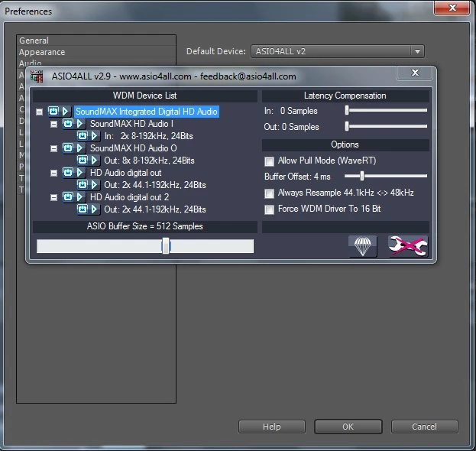The width and height of the screenshot is (476, 451).
Task: Enable Force WDM Driver To 16 Bit checkbox
Action: 269,209
